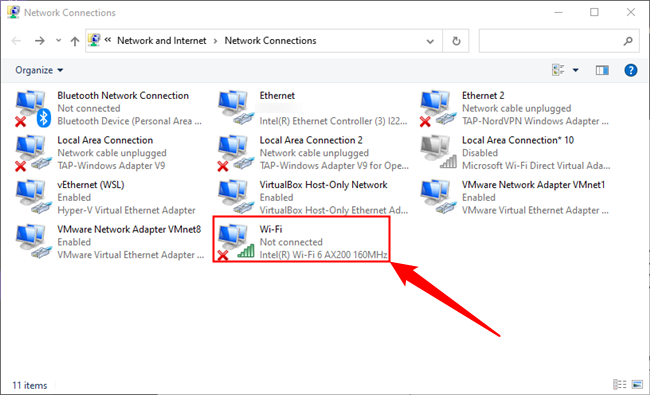Click the TAP-Windows Adapter V9 description
The height and width of the screenshot is (395, 650).
pos(111,166)
